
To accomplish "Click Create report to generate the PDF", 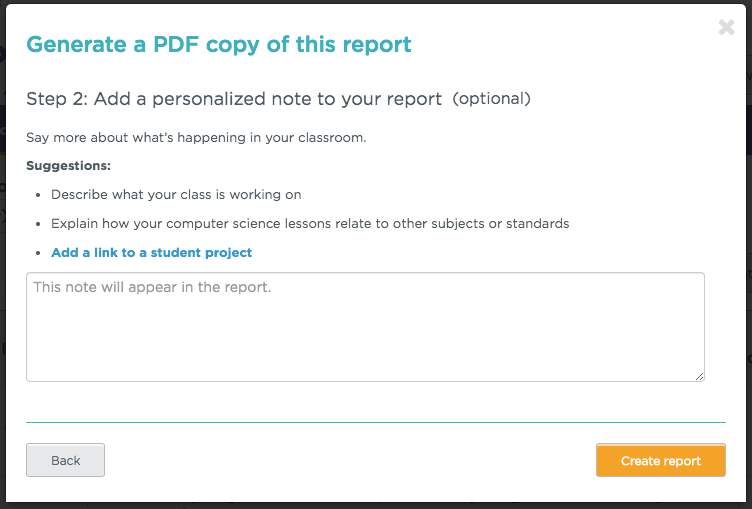I will pos(660,460).
